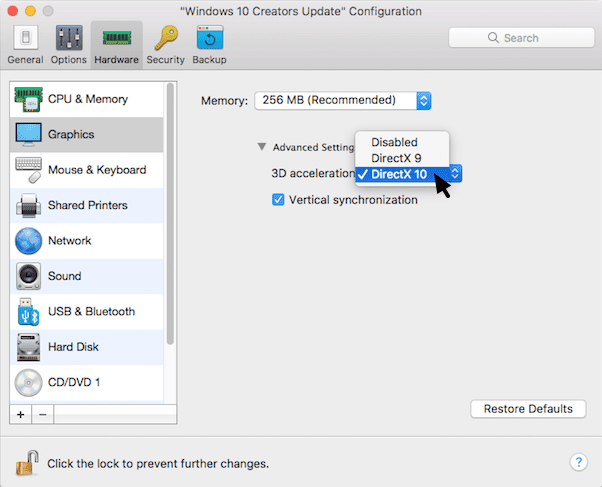Add a hardware device with plus button
This screenshot has width=602, height=487.
pyautogui.click(x=21, y=414)
